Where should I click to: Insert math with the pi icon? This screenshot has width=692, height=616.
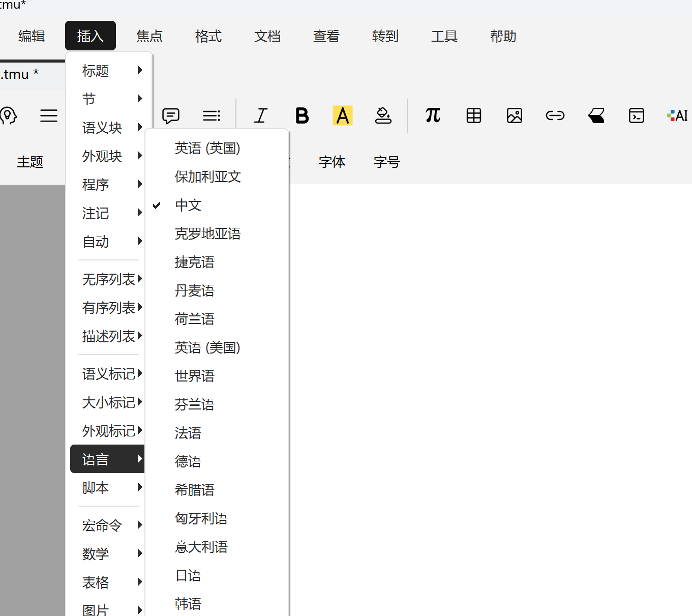(433, 116)
